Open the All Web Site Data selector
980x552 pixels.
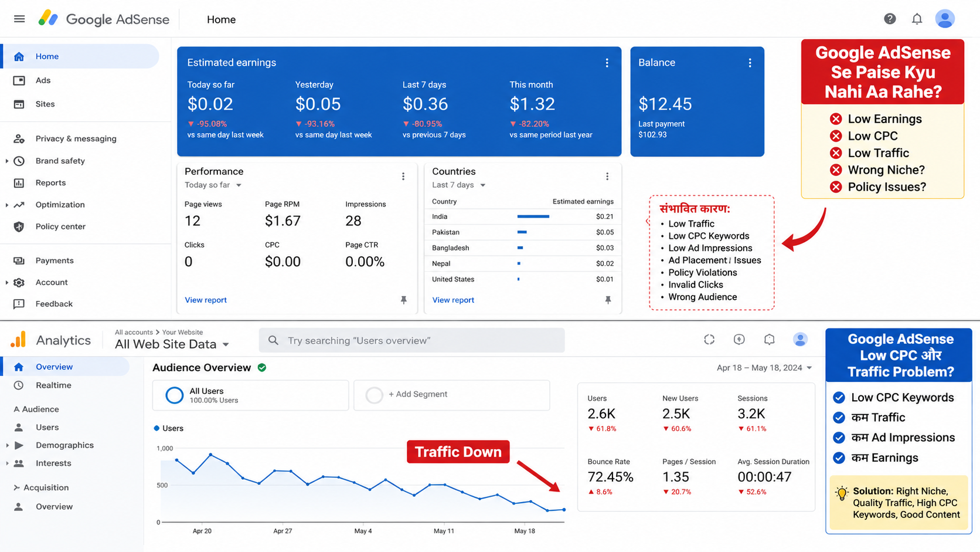(172, 344)
